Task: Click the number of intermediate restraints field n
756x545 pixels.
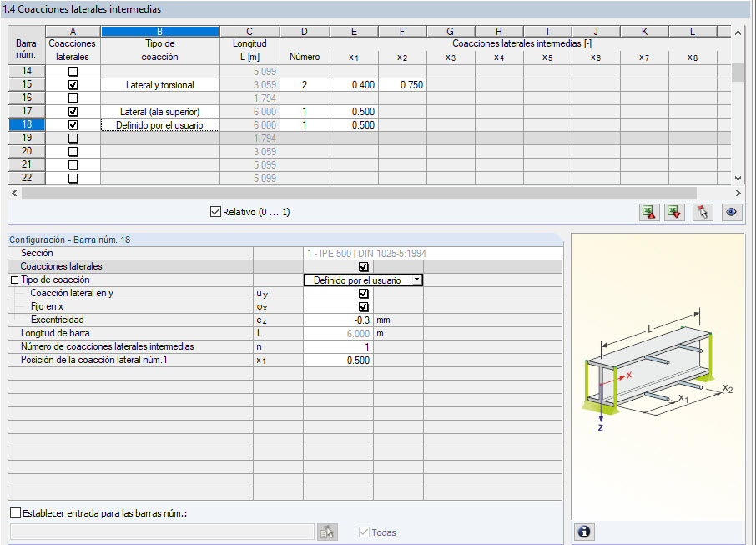Action: [x=339, y=346]
